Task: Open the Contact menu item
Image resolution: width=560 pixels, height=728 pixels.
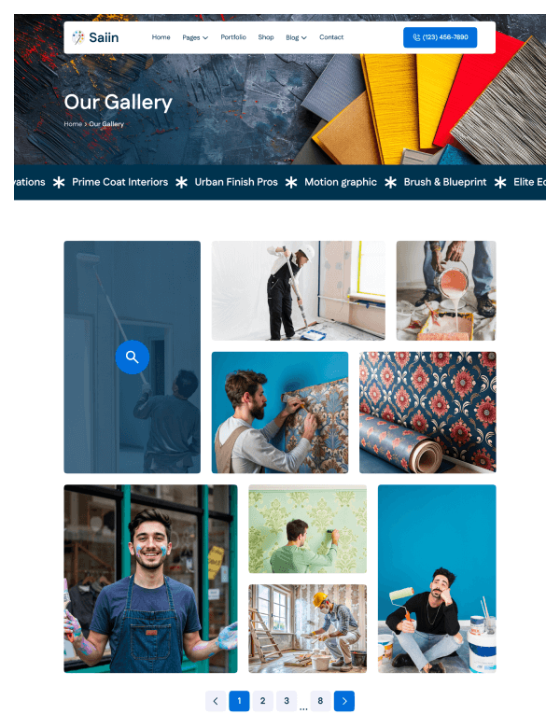Action: 331,37
